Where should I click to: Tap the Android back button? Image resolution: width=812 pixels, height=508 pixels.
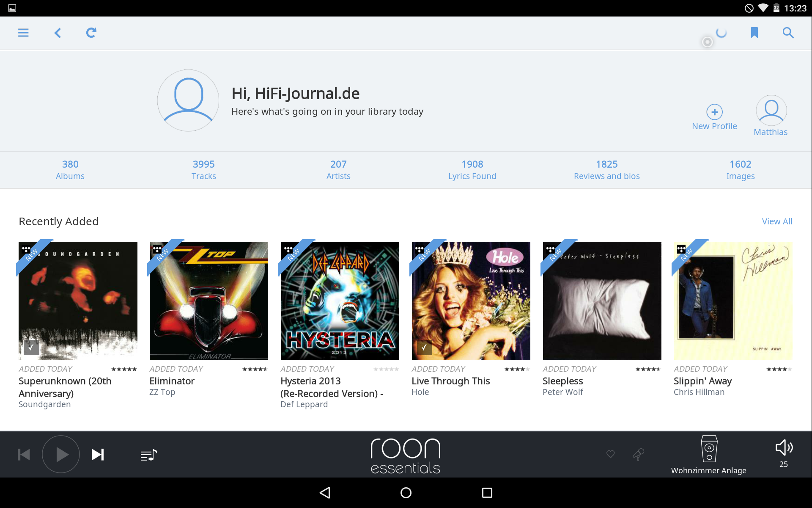[325, 493]
